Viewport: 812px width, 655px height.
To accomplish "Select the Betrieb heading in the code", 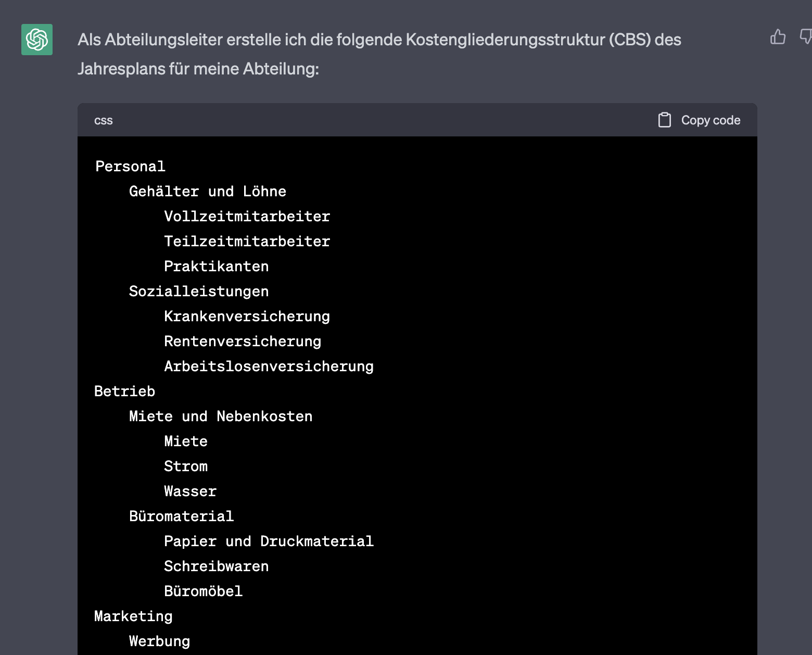I will pyautogui.click(x=124, y=391).
